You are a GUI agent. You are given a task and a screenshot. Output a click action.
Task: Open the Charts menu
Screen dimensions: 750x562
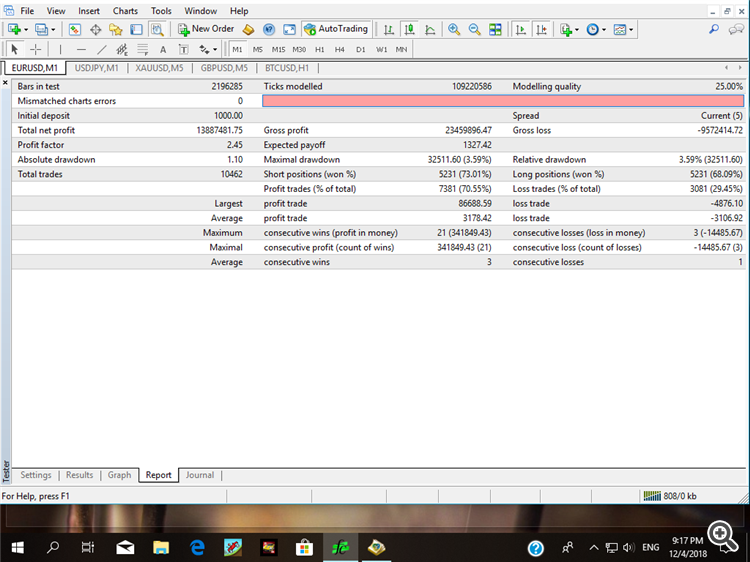tap(125, 11)
